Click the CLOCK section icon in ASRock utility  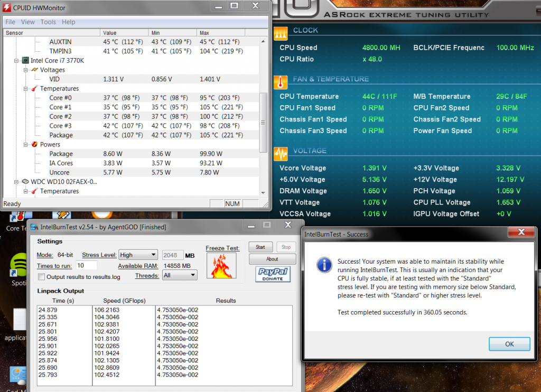coord(281,33)
